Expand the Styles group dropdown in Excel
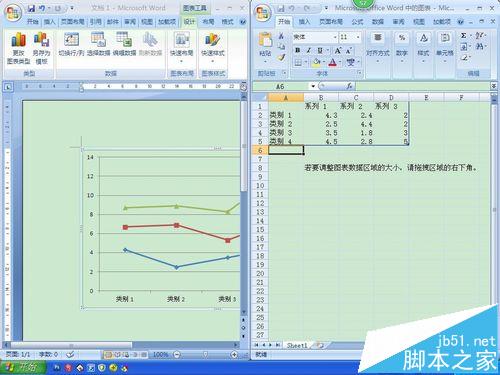The height and width of the screenshot is (375, 500). (423, 48)
